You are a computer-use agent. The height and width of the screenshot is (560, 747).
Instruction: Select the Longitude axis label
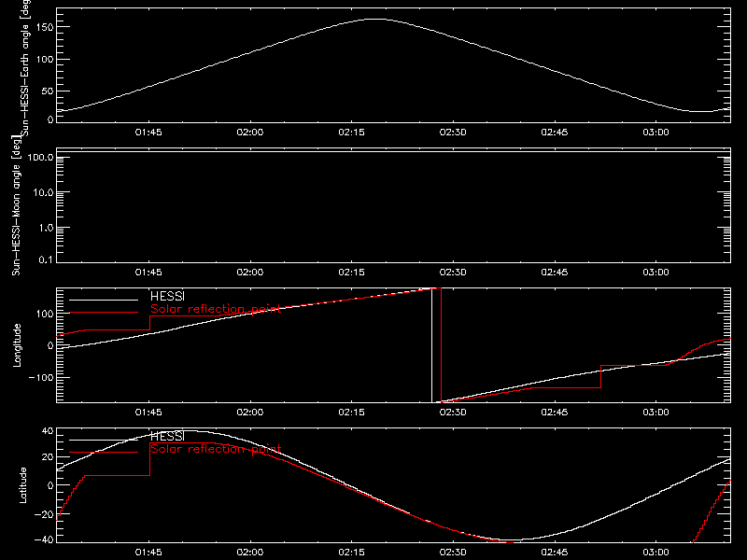(x=17, y=345)
